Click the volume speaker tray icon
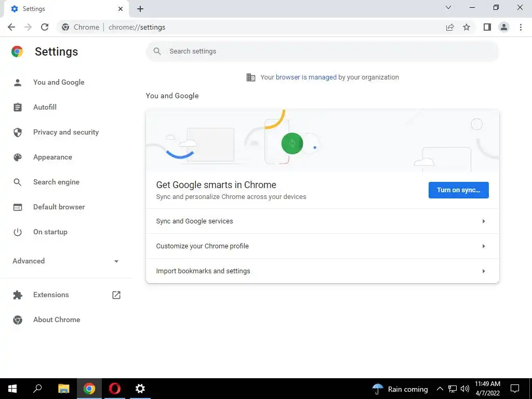Screen dimensions: 532x399 (x=465, y=389)
